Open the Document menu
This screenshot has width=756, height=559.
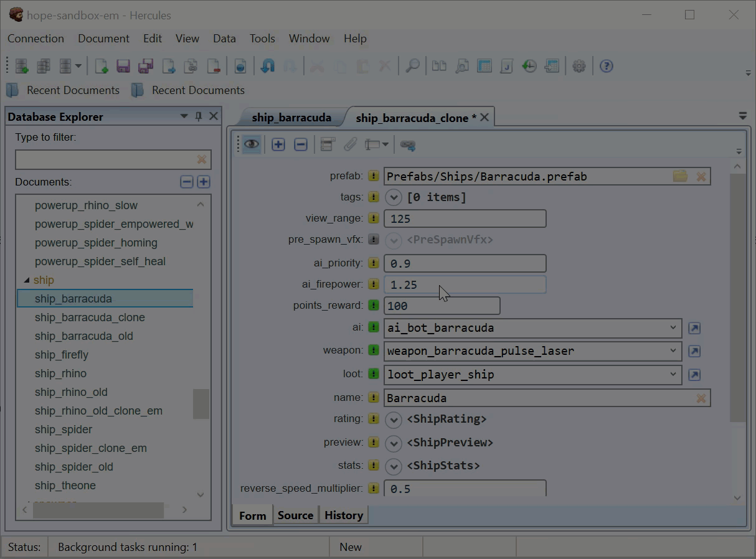103,39
